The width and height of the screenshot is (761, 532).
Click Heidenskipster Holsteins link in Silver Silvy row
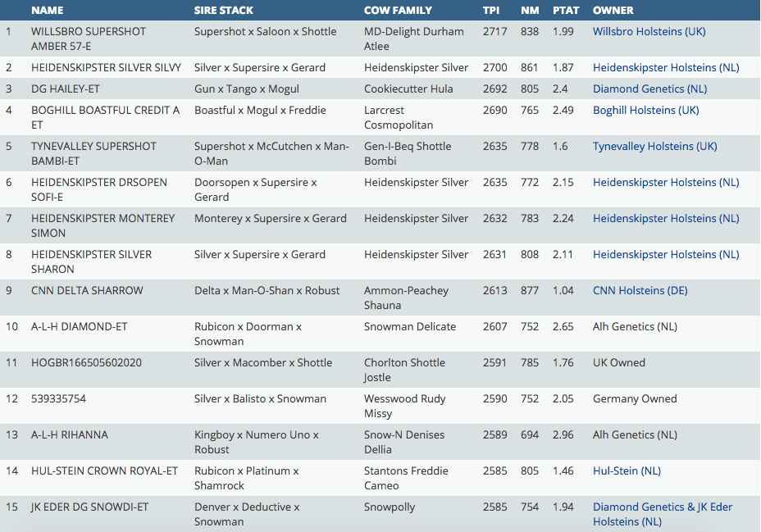pos(666,67)
